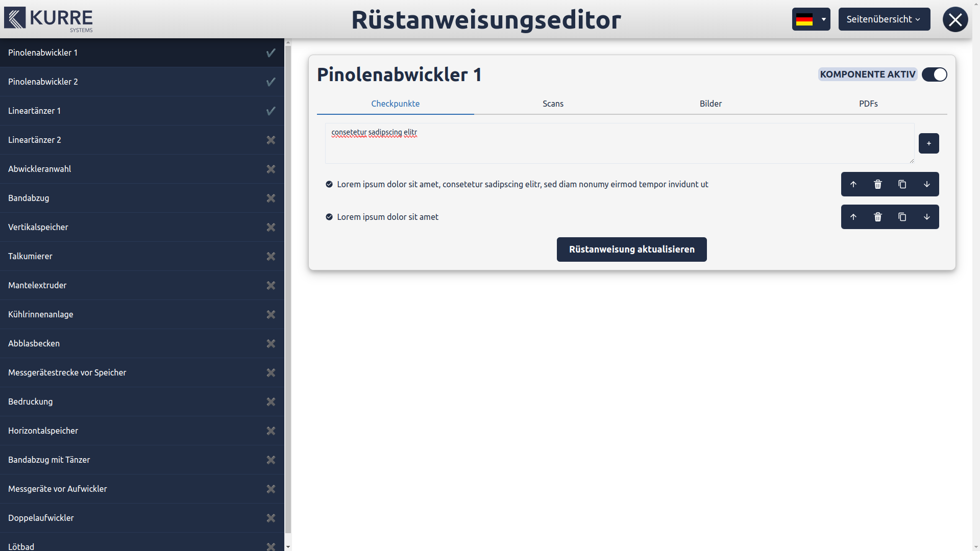Select the Kurre Systems logo
The width and height of the screenshot is (980, 551).
pos(48,19)
